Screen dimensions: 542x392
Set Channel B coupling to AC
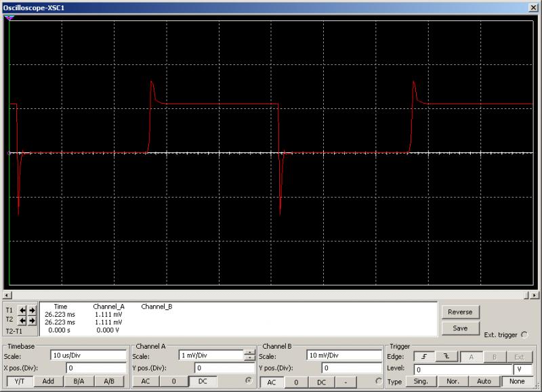272,382
